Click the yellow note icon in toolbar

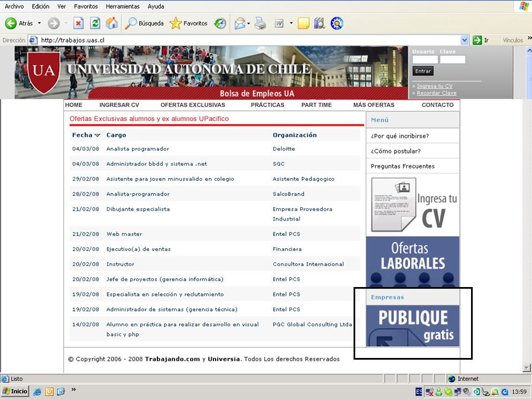[303, 23]
